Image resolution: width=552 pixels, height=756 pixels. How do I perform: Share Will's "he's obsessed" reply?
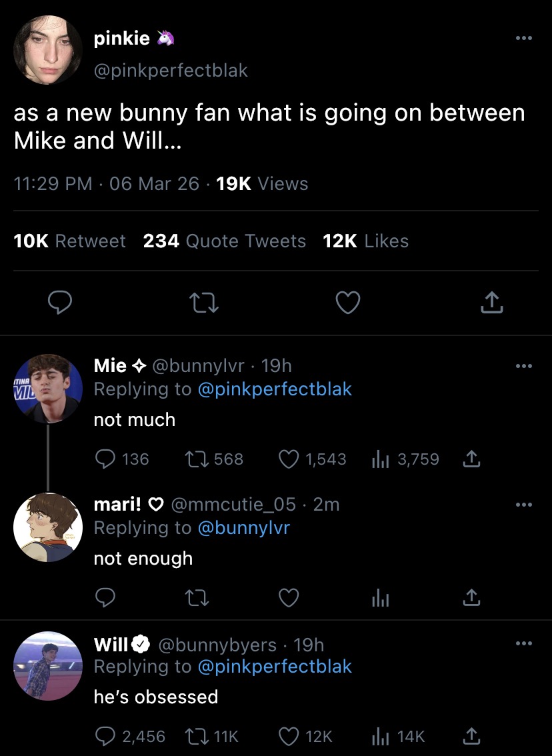(471, 737)
